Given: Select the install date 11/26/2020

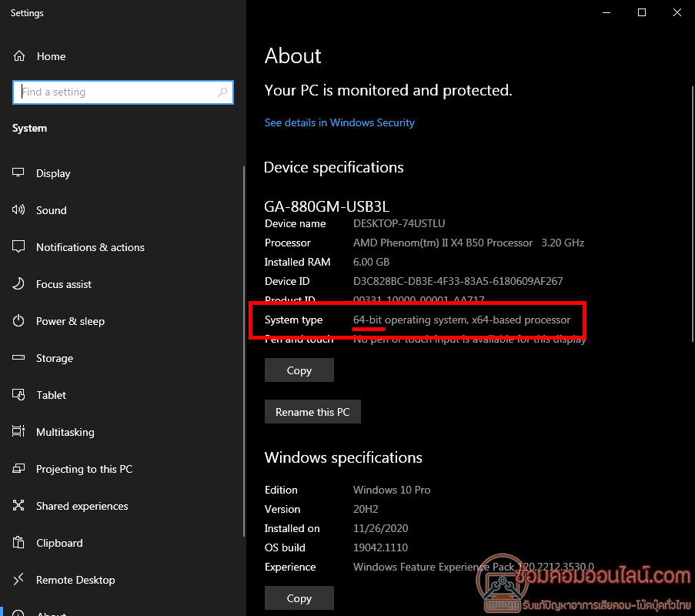Looking at the screenshot, I should click(x=380, y=528).
